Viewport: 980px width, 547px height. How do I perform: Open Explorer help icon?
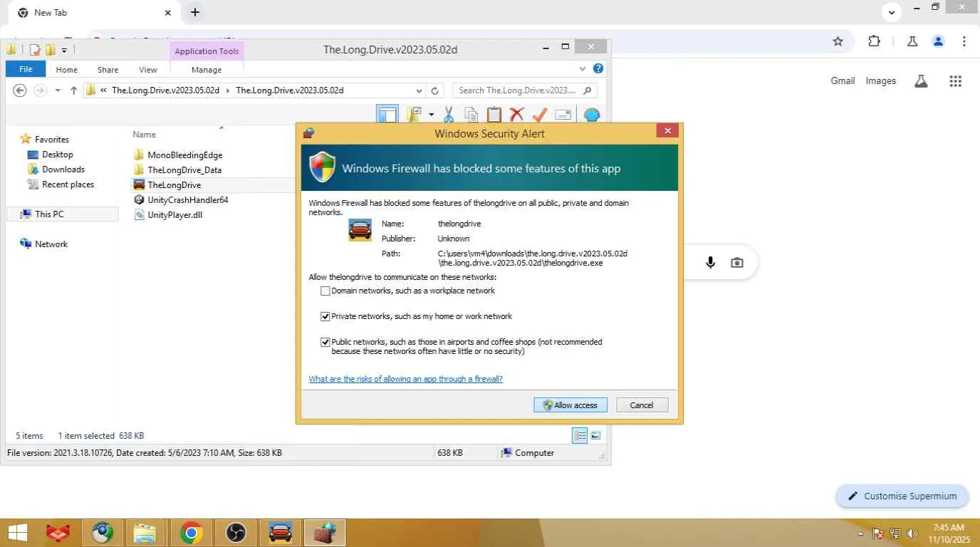pyautogui.click(x=598, y=69)
